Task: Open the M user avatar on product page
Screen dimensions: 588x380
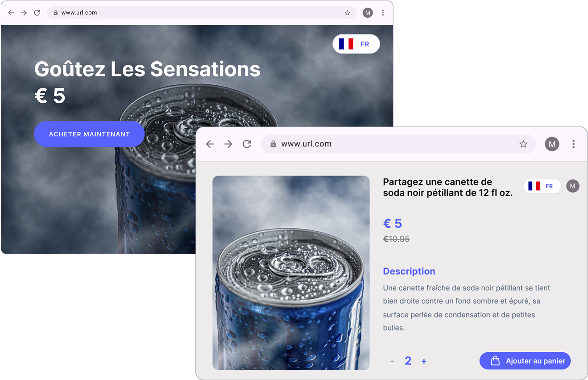Action: point(573,186)
